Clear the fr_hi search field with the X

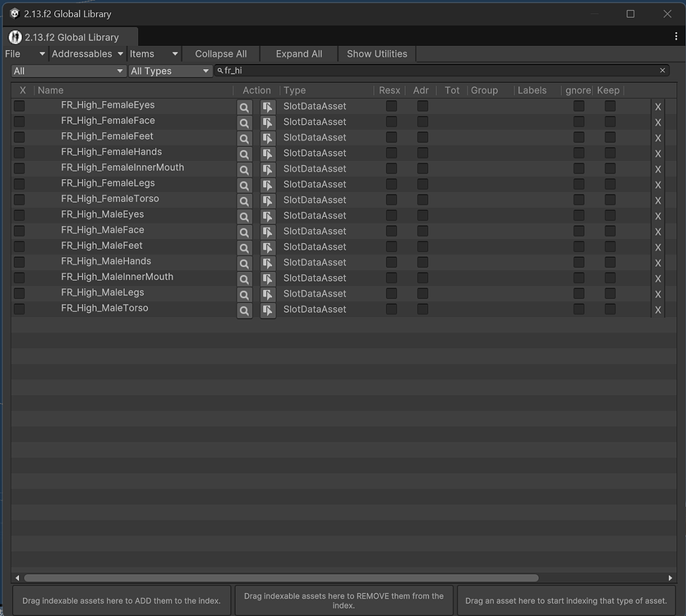pyautogui.click(x=662, y=71)
